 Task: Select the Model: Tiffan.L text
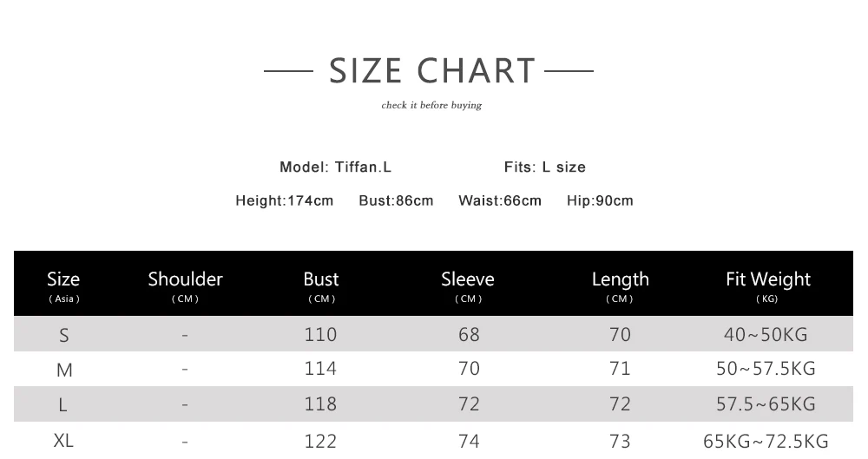point(335,167)
